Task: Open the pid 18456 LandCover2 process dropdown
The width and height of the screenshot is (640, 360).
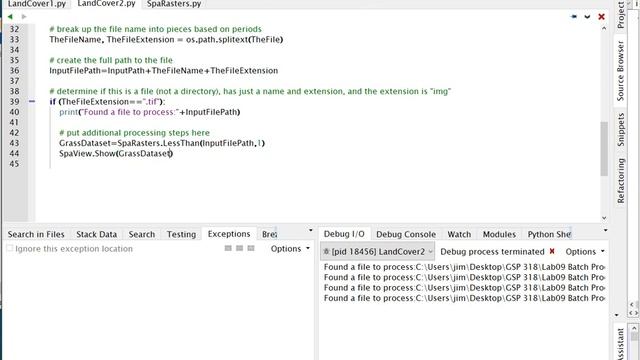Action: click(x=378, y=251)
